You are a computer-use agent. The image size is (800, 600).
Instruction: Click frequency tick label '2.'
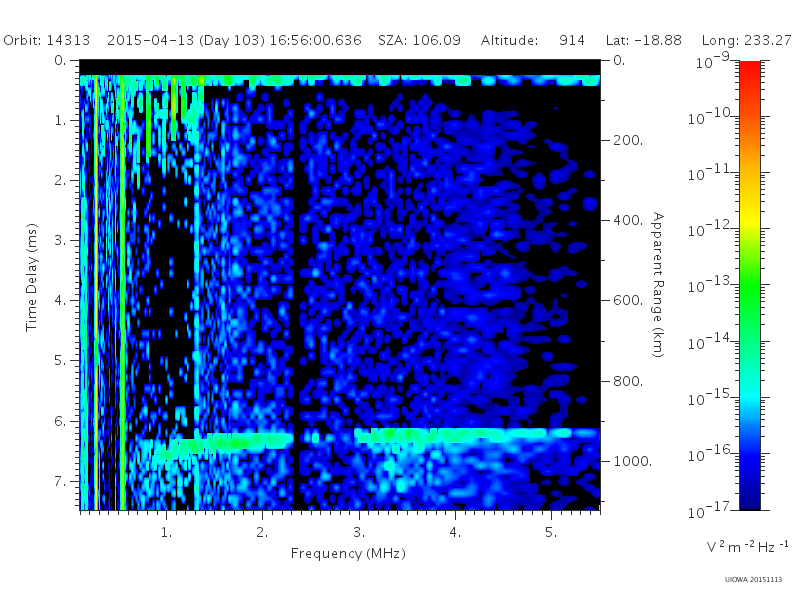(262, 533)
